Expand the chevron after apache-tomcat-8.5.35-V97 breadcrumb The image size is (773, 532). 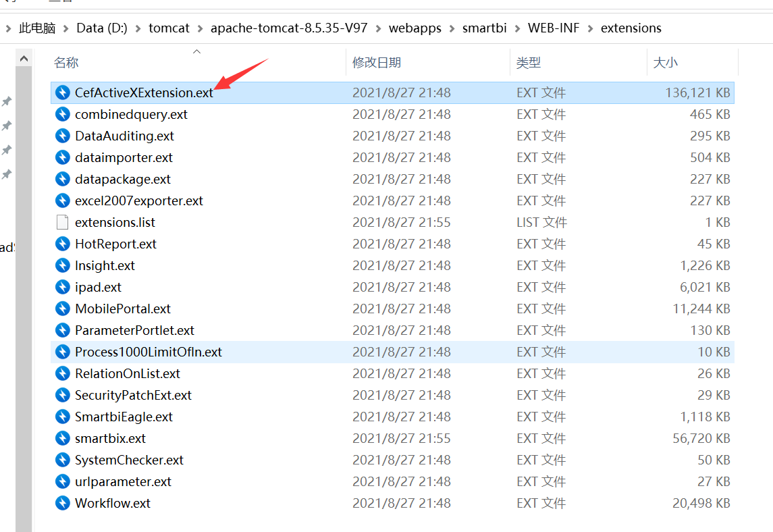pyautogui.click(x=378, y=28)
